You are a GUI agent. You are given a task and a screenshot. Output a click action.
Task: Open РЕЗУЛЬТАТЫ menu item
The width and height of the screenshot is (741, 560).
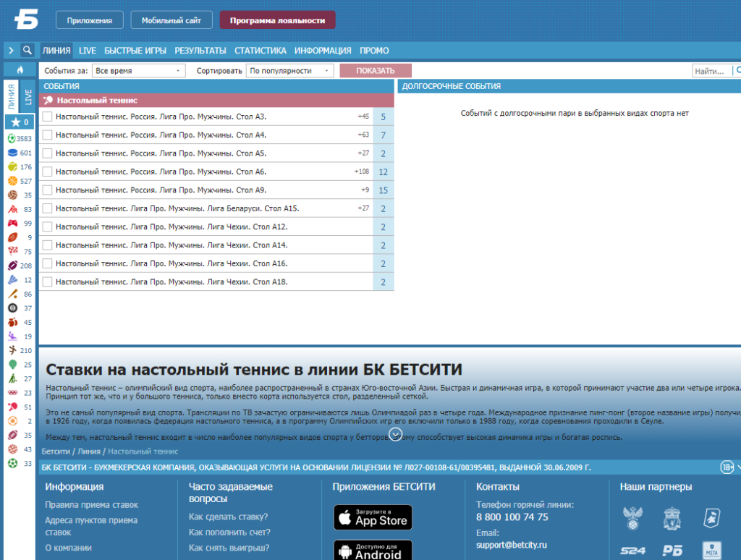(x=200, y=50)
